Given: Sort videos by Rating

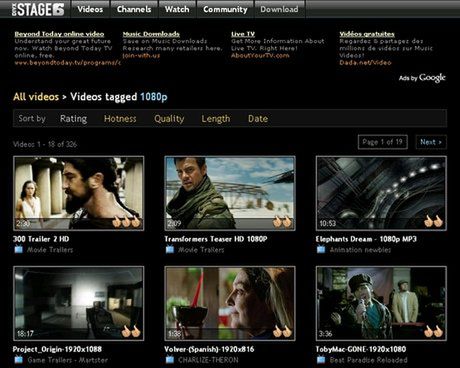Looking at the screenshot, I should point(73,119).
